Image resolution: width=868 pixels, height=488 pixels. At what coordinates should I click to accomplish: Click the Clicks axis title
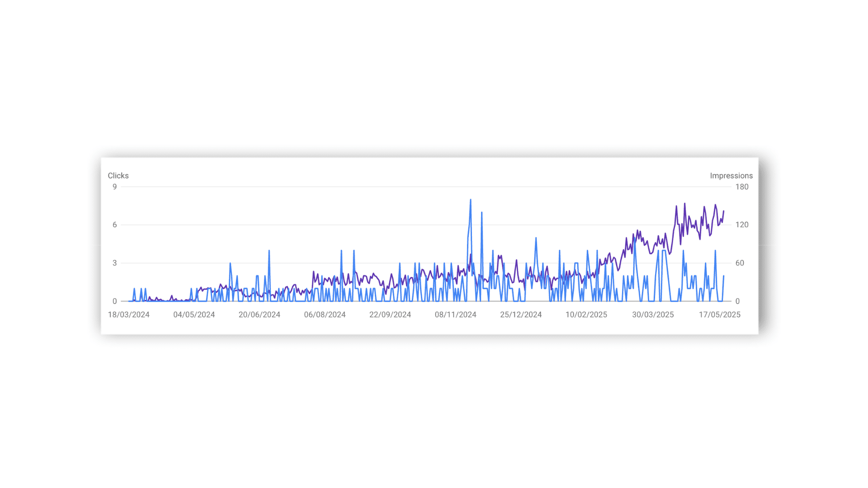[118, 176]
